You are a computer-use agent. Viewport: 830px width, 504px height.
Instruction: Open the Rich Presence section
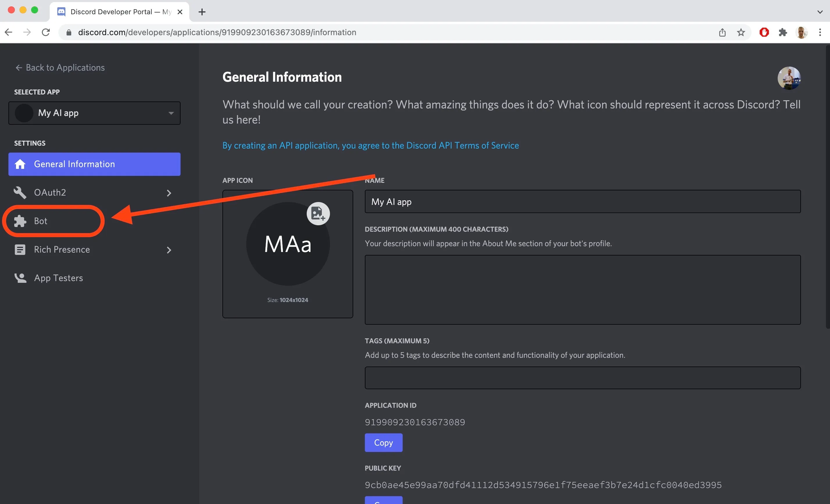94,250
